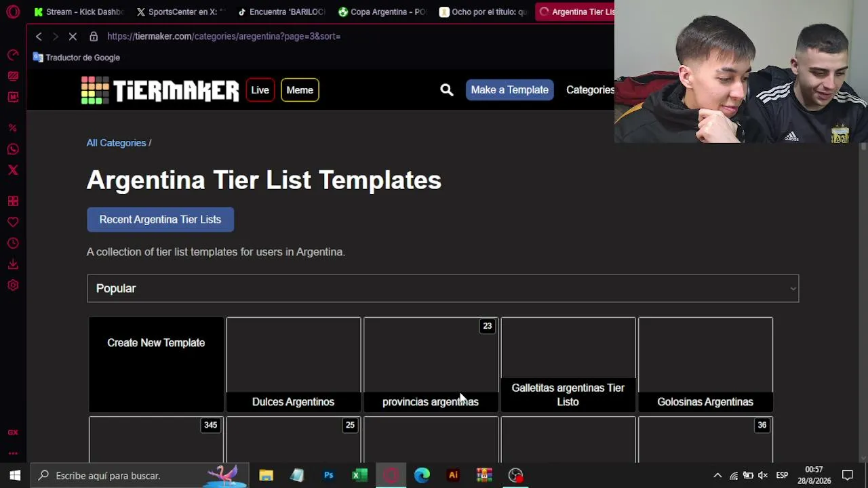868x488 pixels.
Task: Switch to the SportsCenter en X tab
Action: click(x=180, y=12)
